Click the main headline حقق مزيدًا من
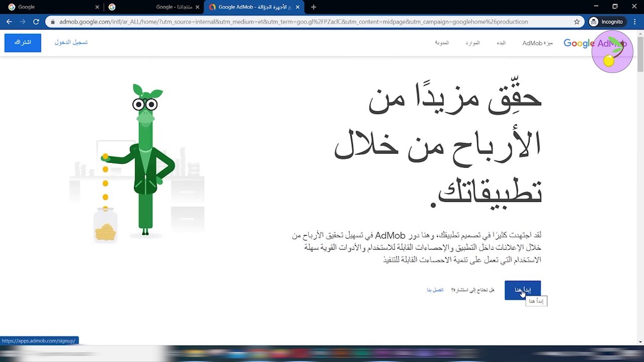The width and height of the screenshot is (644, 362). (455, 97)
